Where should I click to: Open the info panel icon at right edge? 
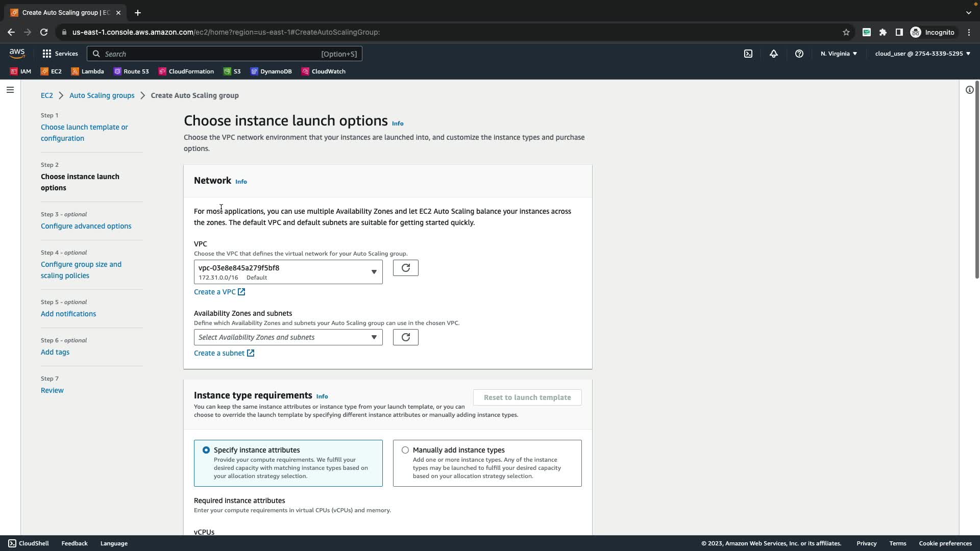coord(969,90)
